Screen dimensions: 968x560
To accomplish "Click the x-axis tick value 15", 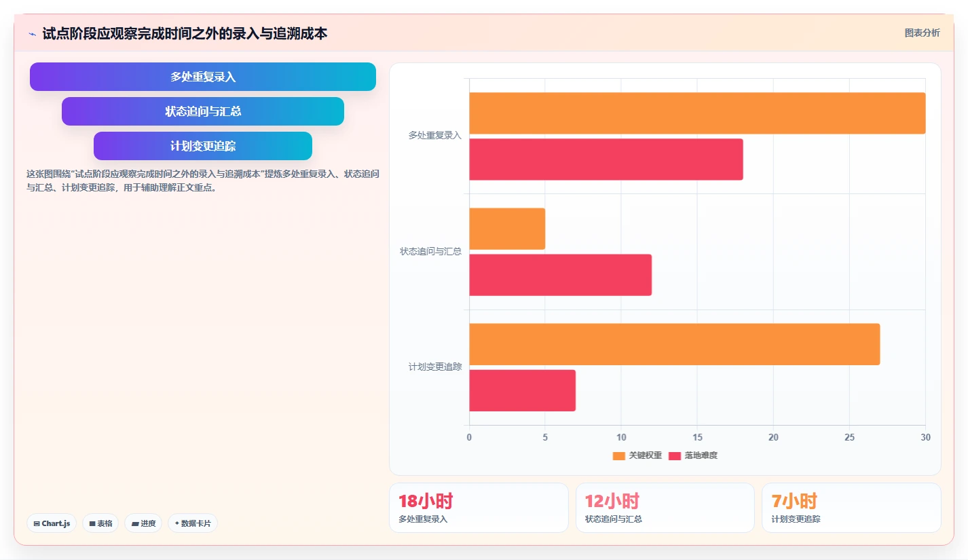I will pyautogui.click(x=697, y=438).
